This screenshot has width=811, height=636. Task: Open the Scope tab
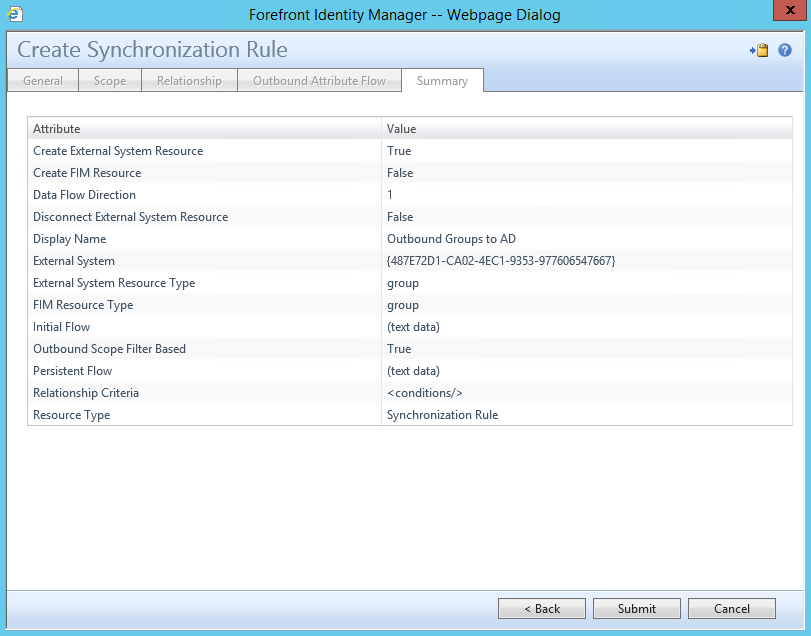pyautogui.click(x=110, y=81)
